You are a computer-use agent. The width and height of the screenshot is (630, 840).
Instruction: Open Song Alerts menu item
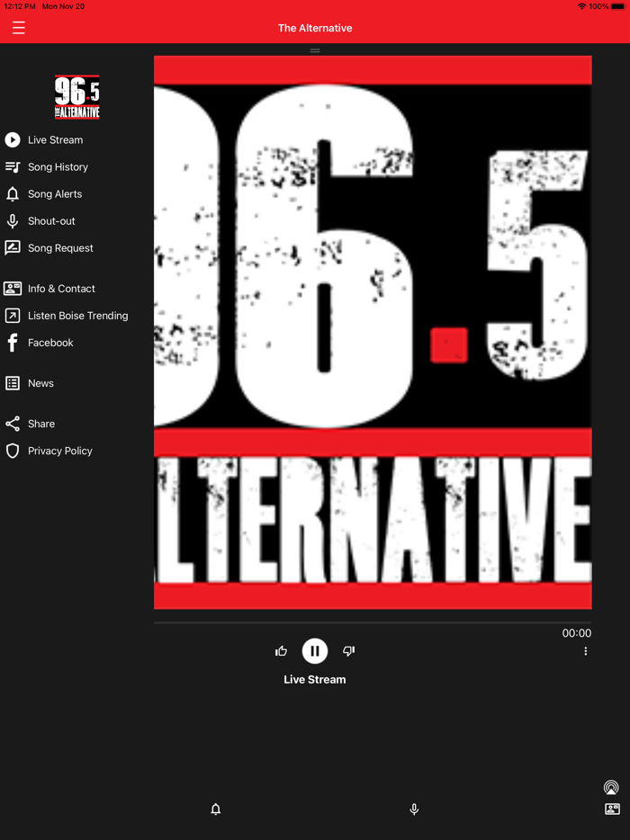[x=55, y=194]
